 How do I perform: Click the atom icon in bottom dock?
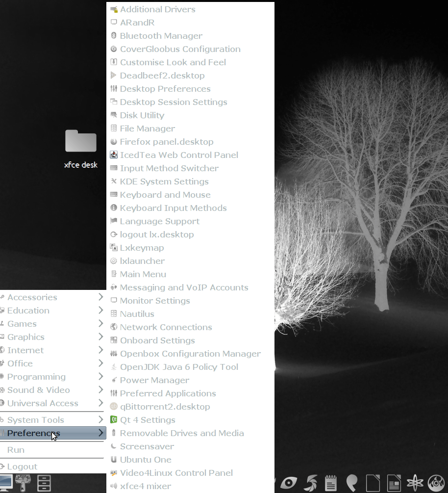point(415,483)
